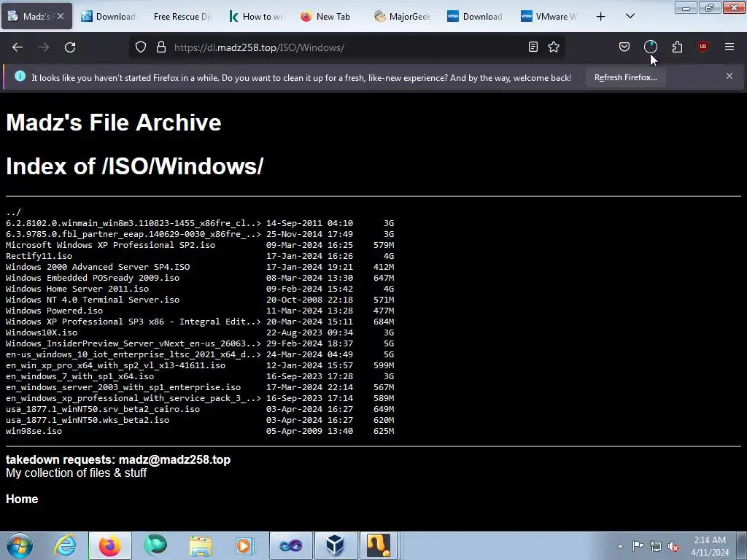
Task: Download en_win_xp_pro_x64_with_sp2_vl iso
Action: (x=116, y=366)
